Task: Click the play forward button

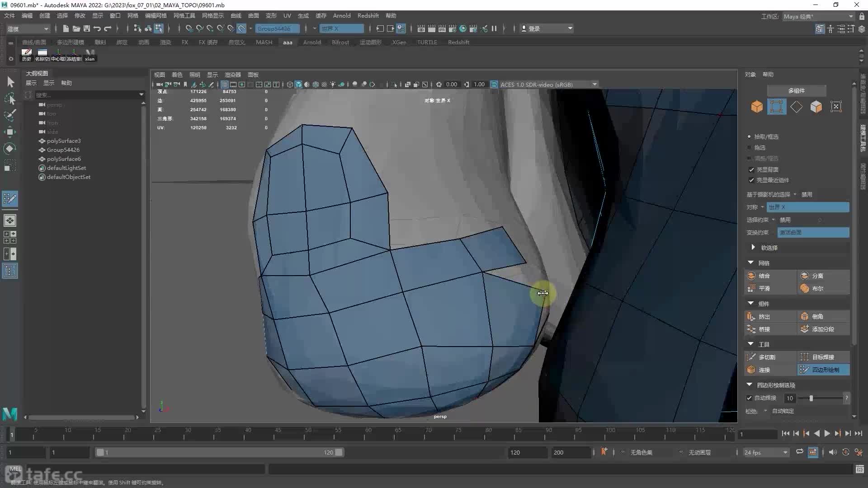Action: pyautogui.click(x=827, y=433)
